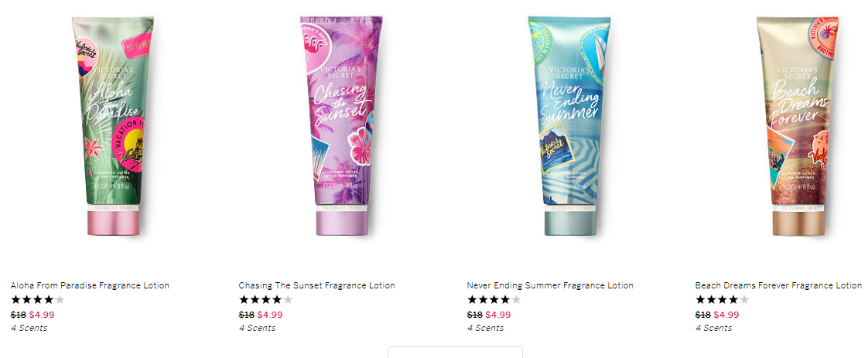Select '4 Scents' under Beach Dreams Forever

713,328
